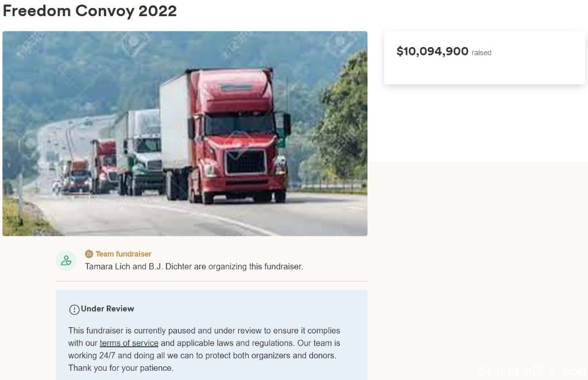This screenshot has width=588, height=380.
Task: Click the white truck behind the lead truck
Action: (138, 152)
